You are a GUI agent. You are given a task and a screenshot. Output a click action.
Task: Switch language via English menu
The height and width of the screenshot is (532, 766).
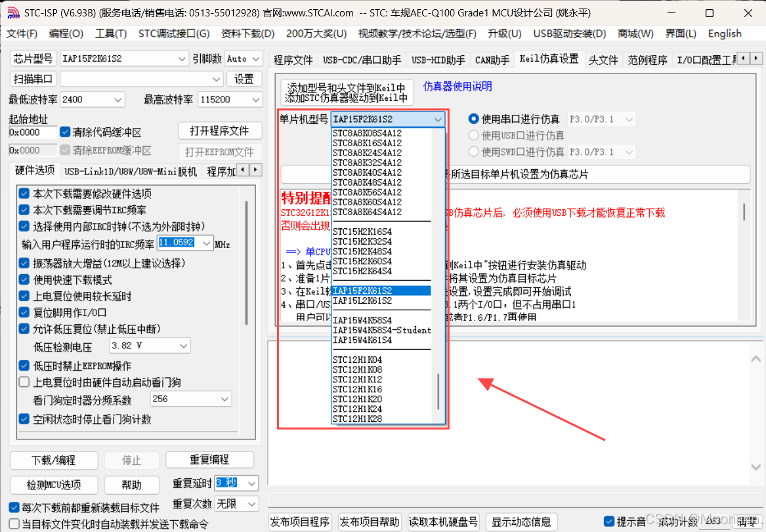725,33
